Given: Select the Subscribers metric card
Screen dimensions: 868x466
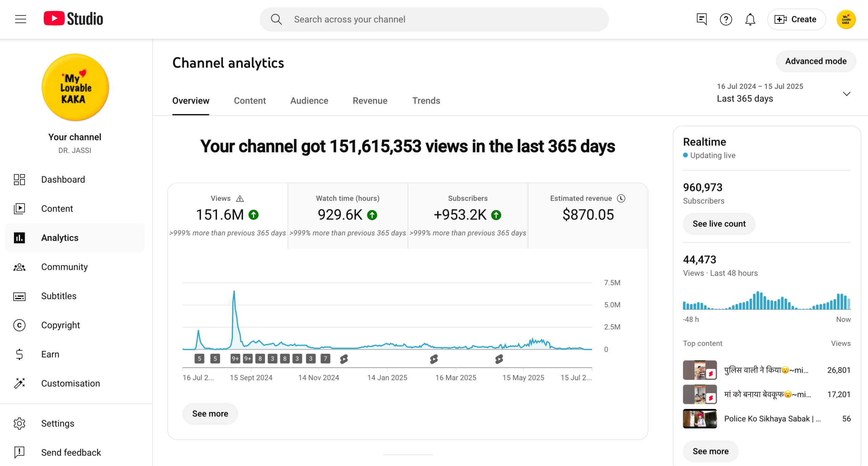Looking at the screenshot, I should point(468,216).
